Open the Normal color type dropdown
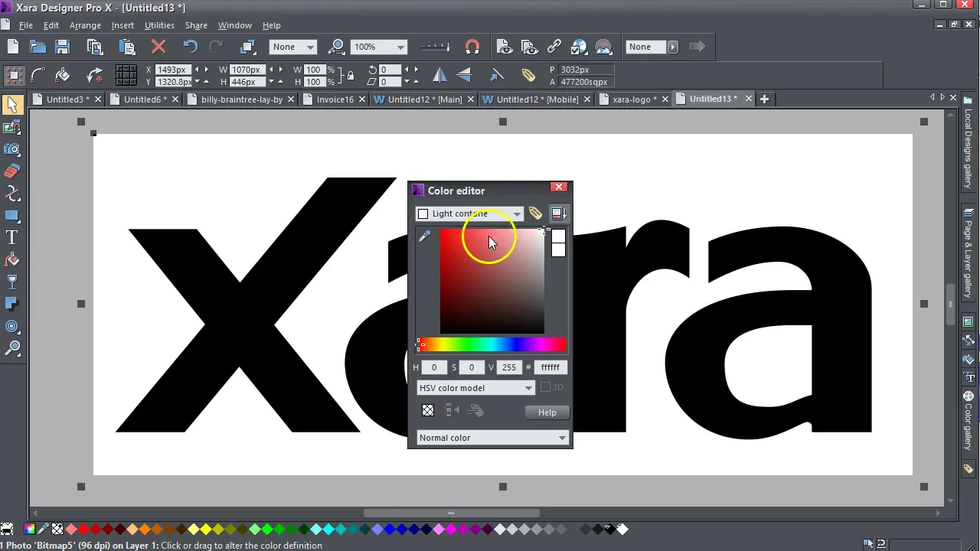The height and width of the screenshot is (551, 980). click(562, 438)
